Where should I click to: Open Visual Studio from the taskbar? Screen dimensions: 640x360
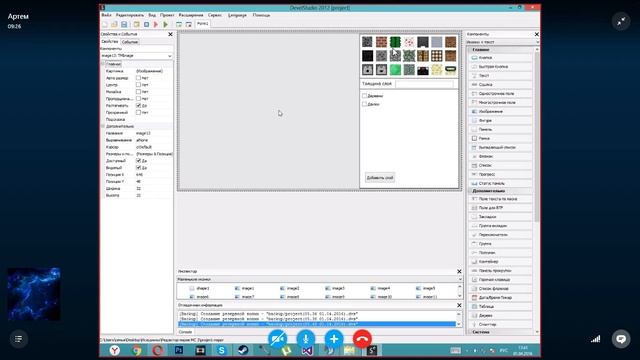click(x=307, y=350)
